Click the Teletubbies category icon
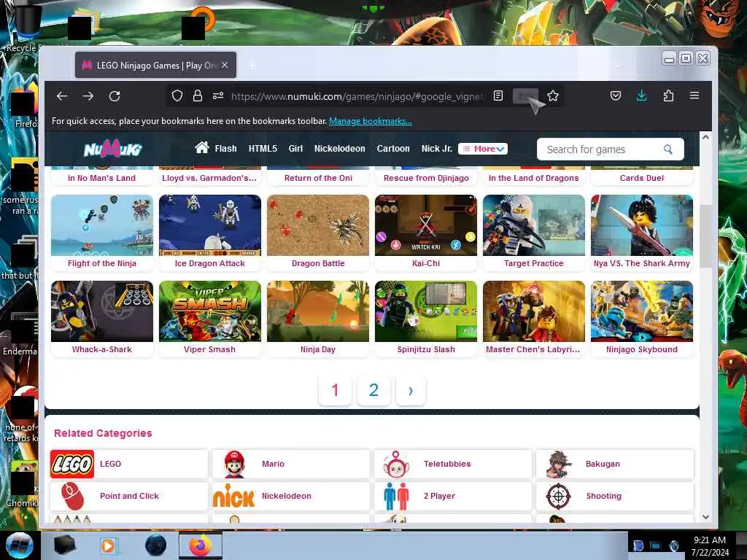This screenshot has height=560, width=747. click(396, 464)
